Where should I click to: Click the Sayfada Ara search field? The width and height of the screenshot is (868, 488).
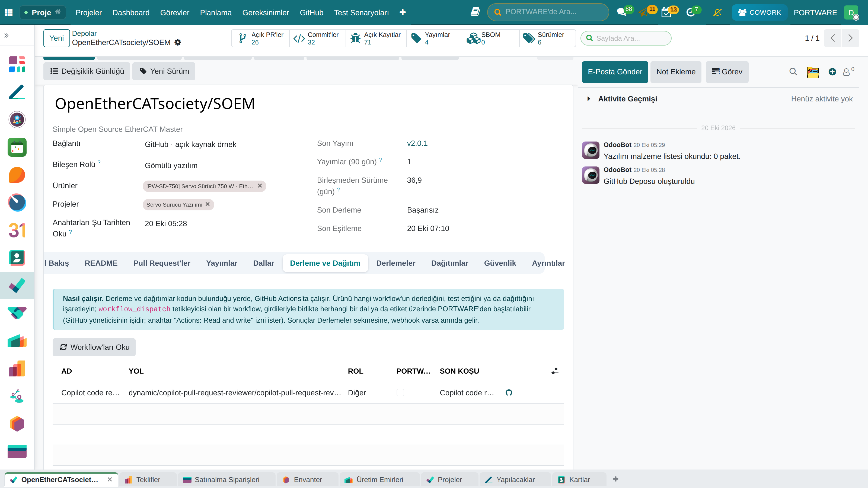626,38
